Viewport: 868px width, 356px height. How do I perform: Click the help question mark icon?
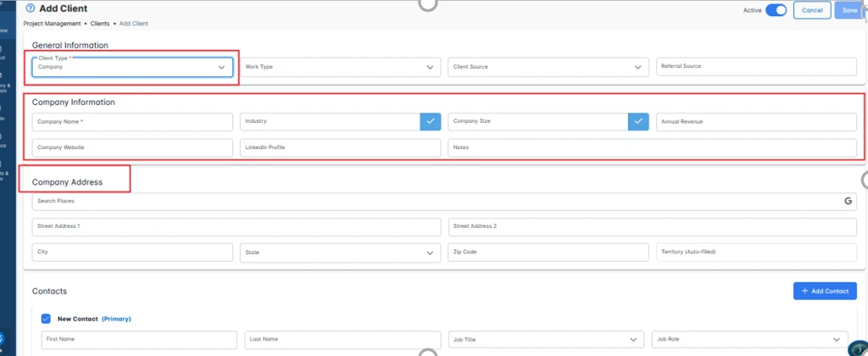(x=31, y=8)
